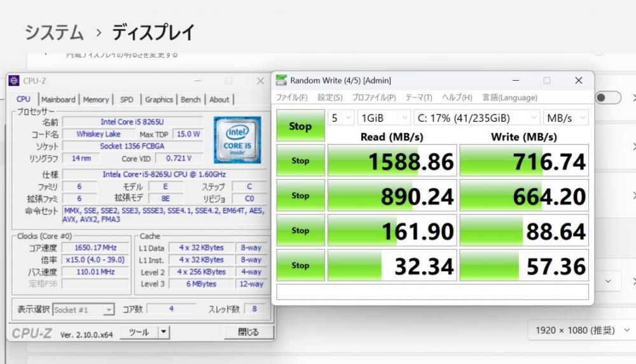636x364 pixels.
Task: Open the ヘルプ(H) menu
Action: click(x=457, y=98)
